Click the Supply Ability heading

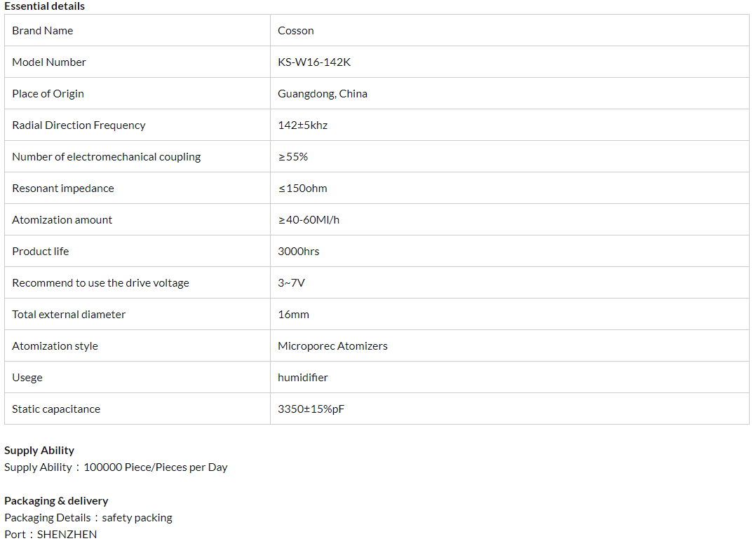tap(39, 451)
